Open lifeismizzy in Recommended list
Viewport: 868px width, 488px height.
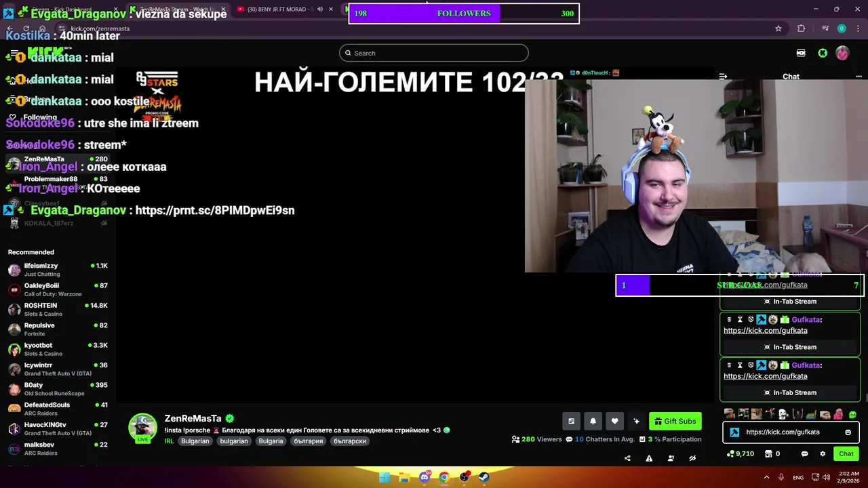tap(58, 270)
